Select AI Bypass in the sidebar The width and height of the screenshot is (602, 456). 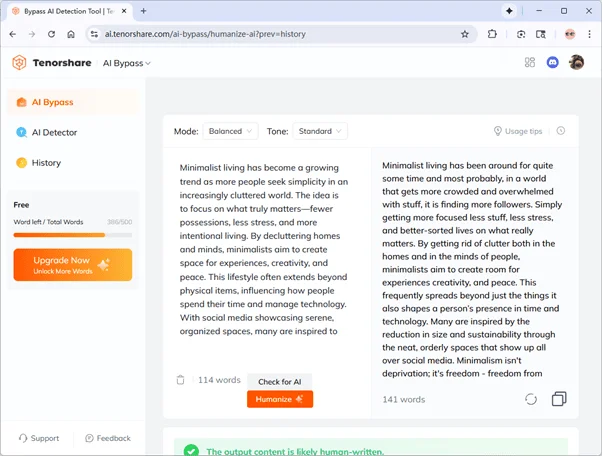coord(73,102)
